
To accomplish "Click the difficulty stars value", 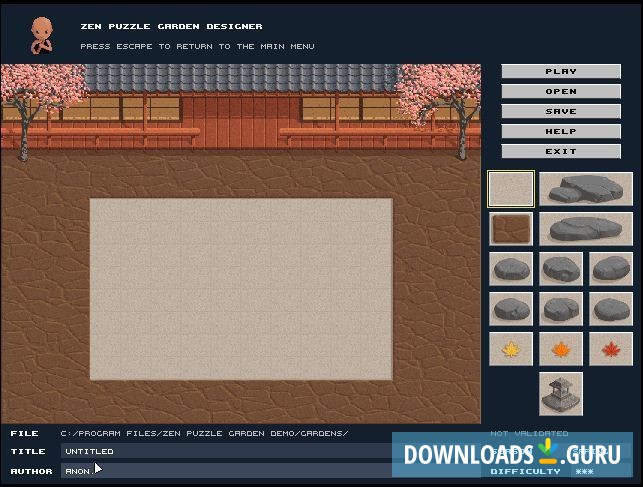I will (584, 471).
